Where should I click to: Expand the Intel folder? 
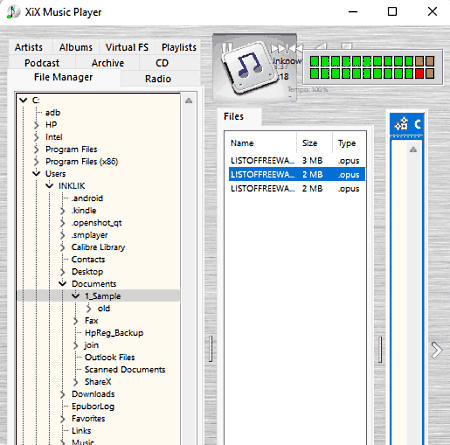click(36, 137)
